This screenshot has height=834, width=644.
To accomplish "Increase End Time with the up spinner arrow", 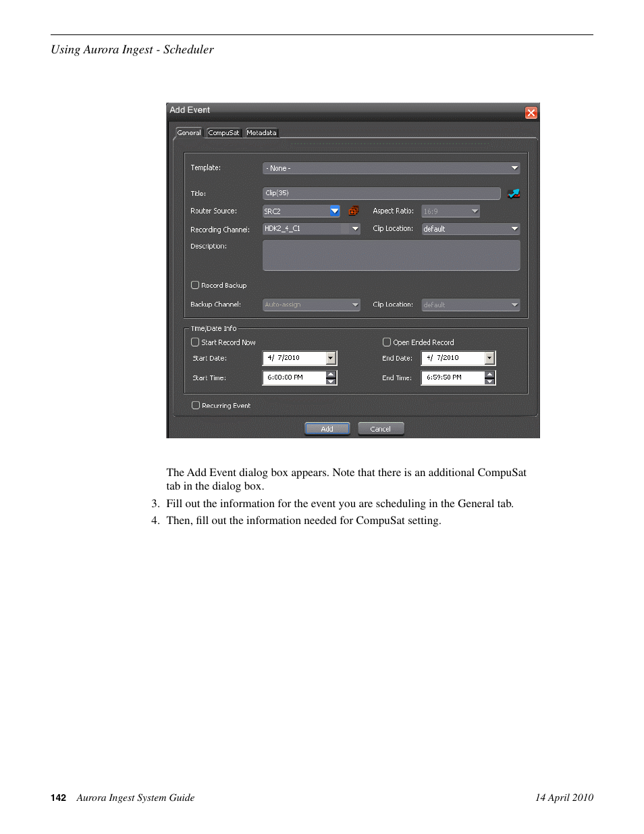I will [490, 374].
